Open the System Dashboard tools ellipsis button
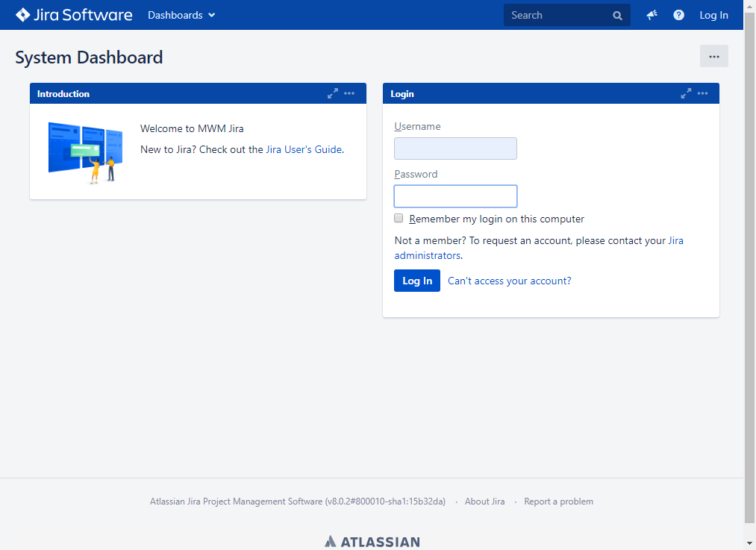Viewport: 756px width, 550px height. [x=714, y=57]
